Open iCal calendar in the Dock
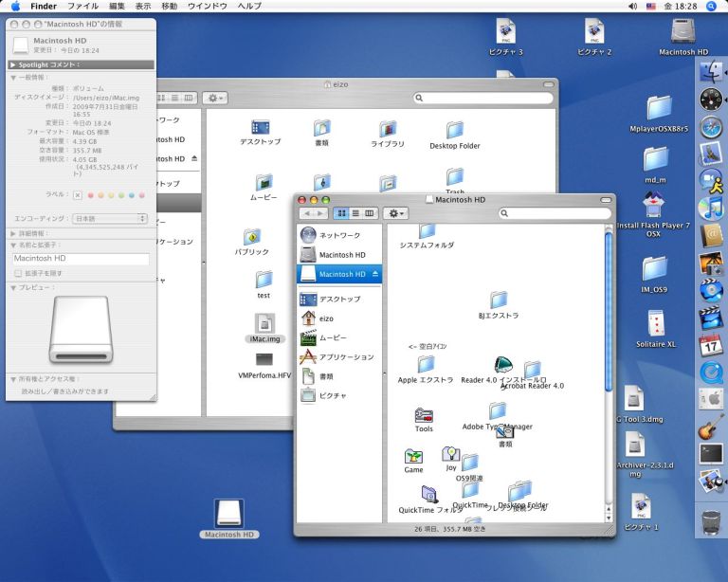728x582 pixels. (x=711, y=345)
